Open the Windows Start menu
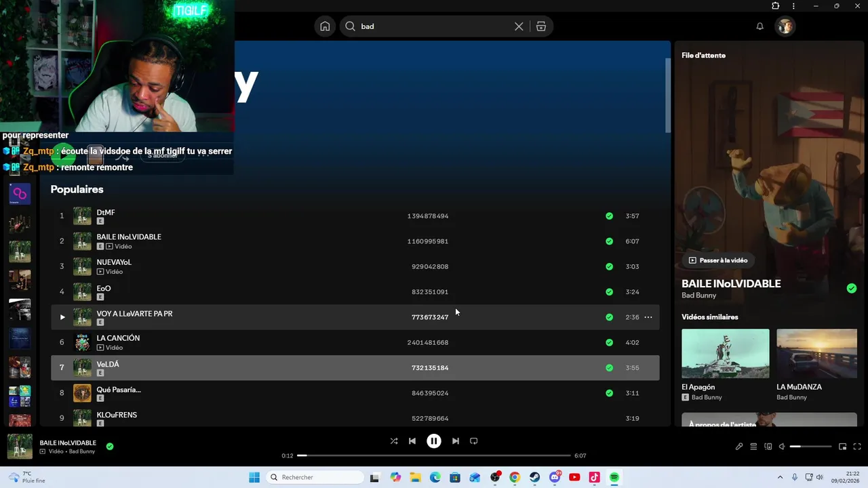The height and width of the screenshot is (488, 868). pos(254,477)
